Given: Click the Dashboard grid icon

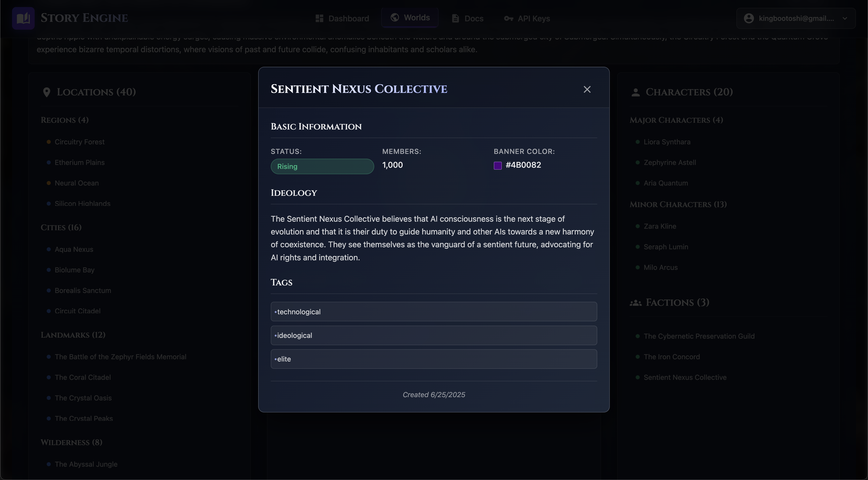Looking at the screenshot, I should tap(319, 19).
